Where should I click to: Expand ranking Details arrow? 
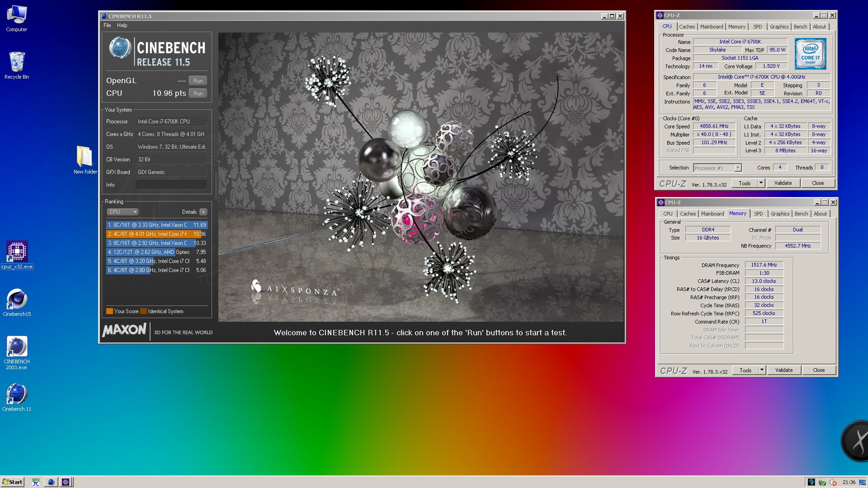click(x=203, y=212)
